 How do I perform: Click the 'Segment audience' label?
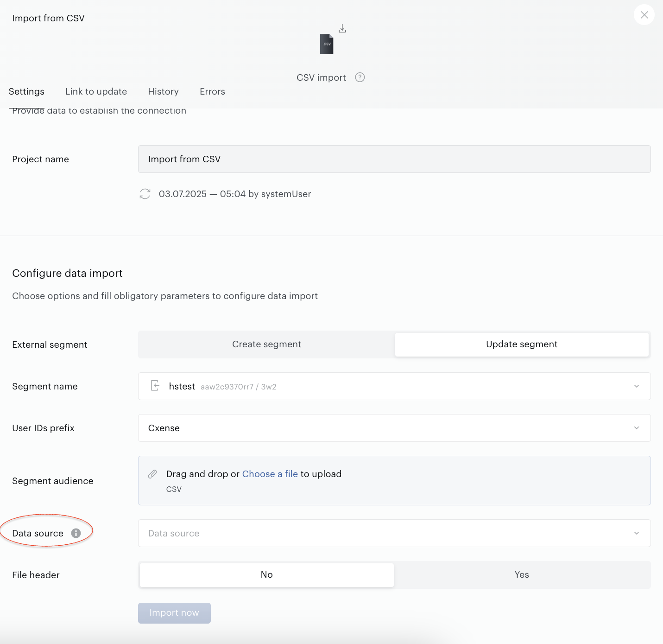[53, 481]
